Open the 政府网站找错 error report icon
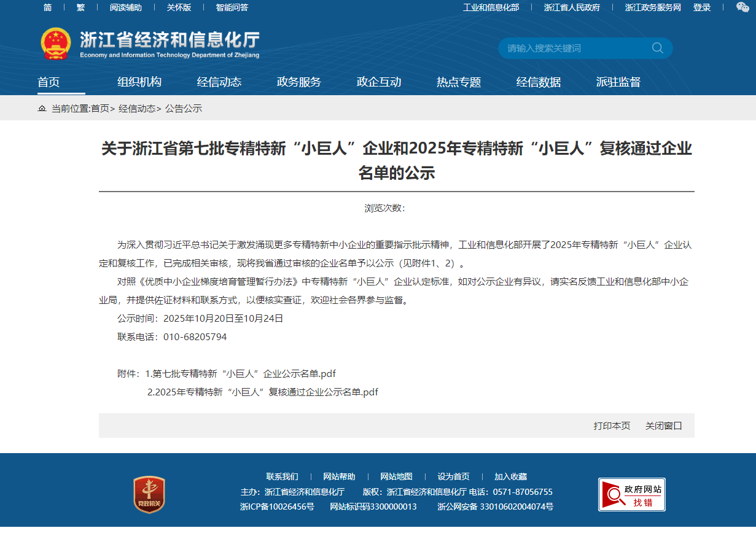The height and width of the screenshot is (536, 756). pyautogui.click(x=631, y=494)
